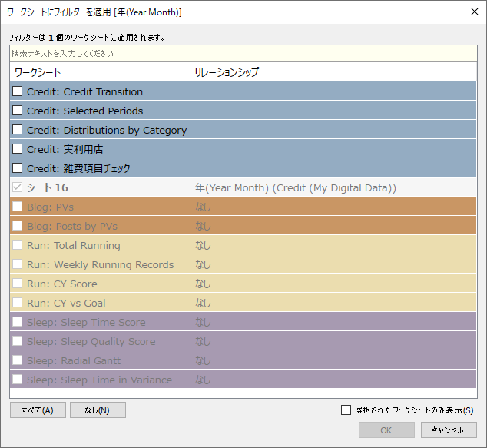
Task: Click the Sleep: Sleep Quality Score label
Action: 91,342
